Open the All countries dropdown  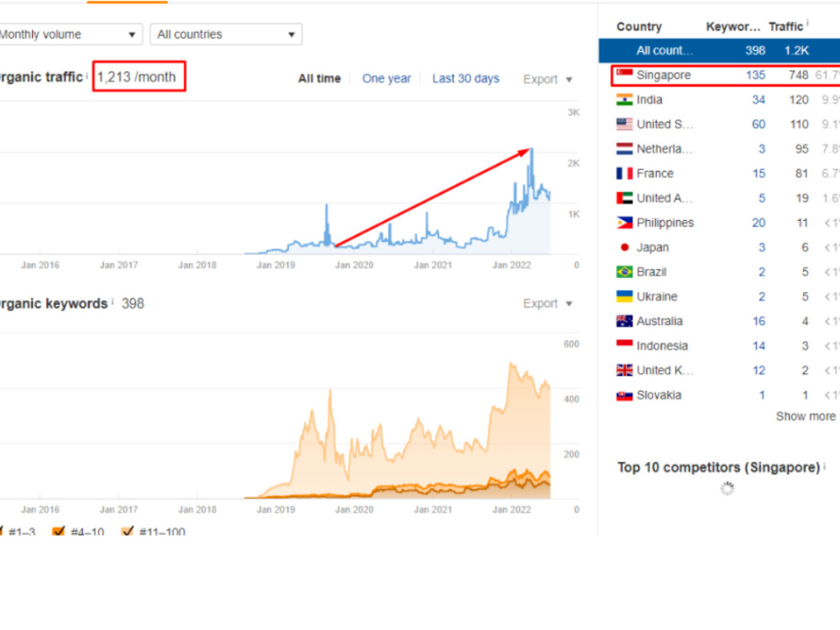click(x=226, y=34)
